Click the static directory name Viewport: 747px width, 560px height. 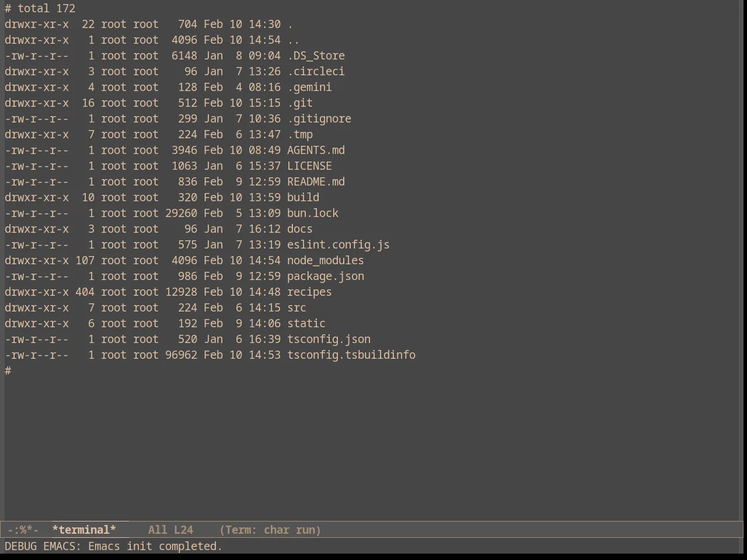coord(306,323)
